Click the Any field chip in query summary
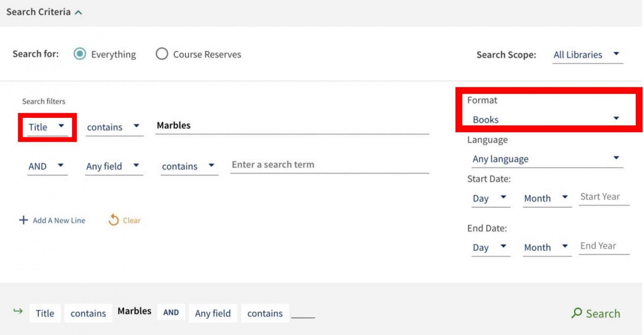Image resolution: width=644 pixels, height=335 pixels. pyautogui.click(x=213, y=313)
